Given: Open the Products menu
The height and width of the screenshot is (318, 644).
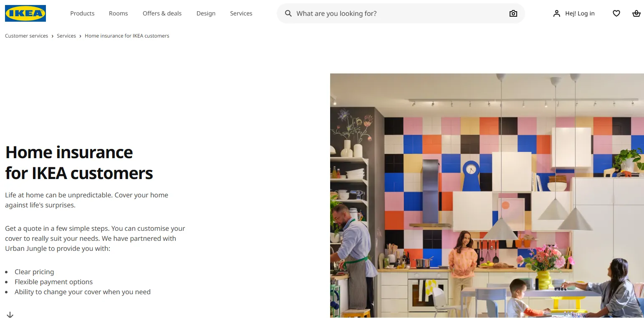Looking at the screenshot, I should click(82, 13).
